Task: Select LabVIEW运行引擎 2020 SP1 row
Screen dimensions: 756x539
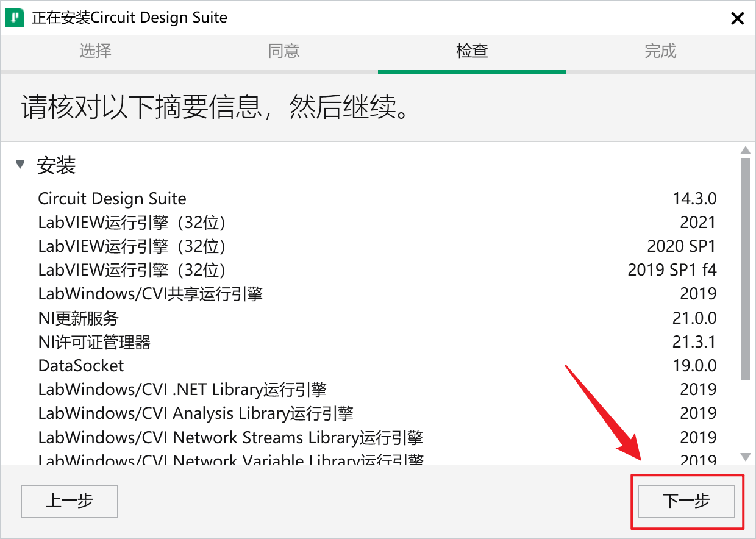Action: pyautogui.click(x=377, y=246)
